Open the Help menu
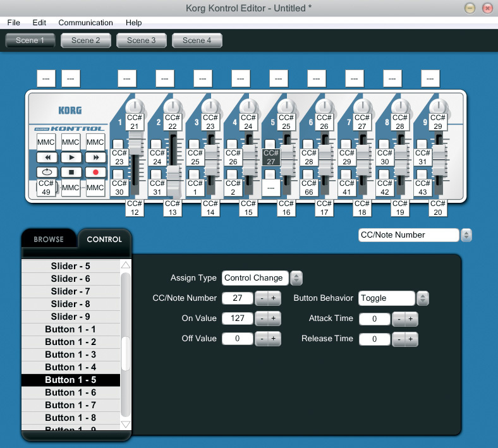Screen dimensions: 498x448 [x=134, y=23]
